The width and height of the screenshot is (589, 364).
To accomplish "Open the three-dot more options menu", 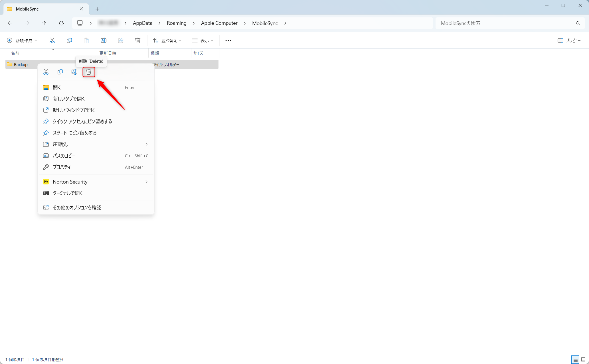I will point(228,40).
